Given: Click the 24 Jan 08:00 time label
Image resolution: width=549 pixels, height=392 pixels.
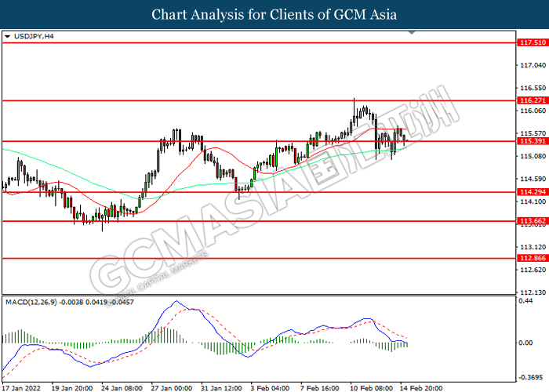Looking at the screenshot, I should (x=122, y=388).
